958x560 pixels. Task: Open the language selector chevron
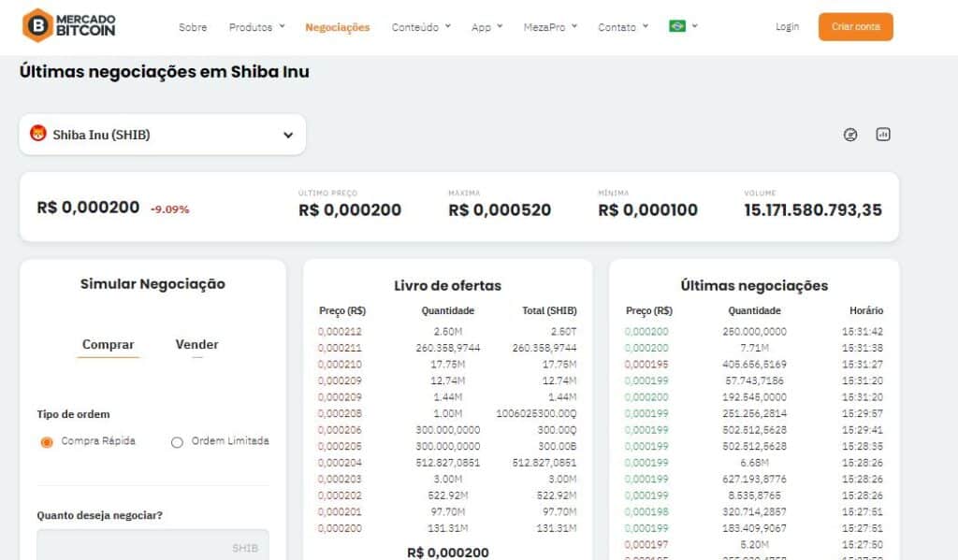click(x=695, y=26)
